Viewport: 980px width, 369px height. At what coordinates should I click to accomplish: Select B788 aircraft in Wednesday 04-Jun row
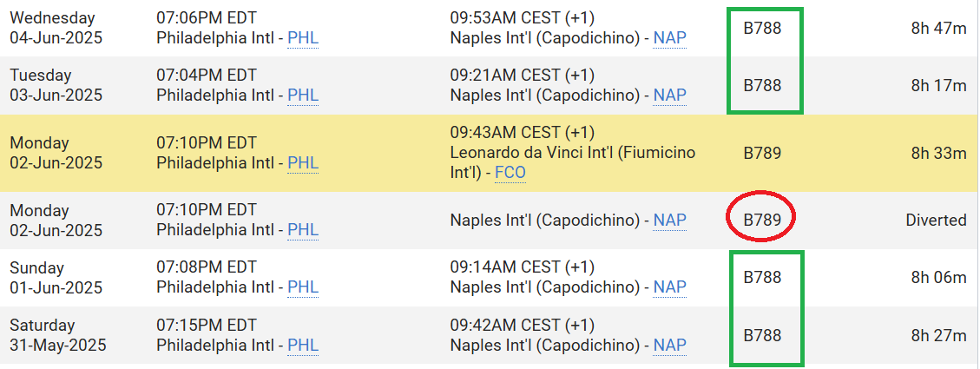pos(762,28)
